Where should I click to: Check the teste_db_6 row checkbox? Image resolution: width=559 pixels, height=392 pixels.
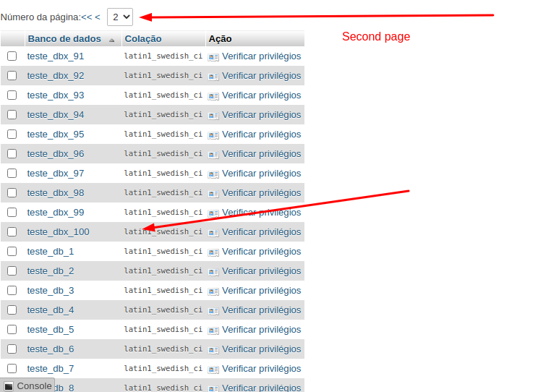pos(12,349)
